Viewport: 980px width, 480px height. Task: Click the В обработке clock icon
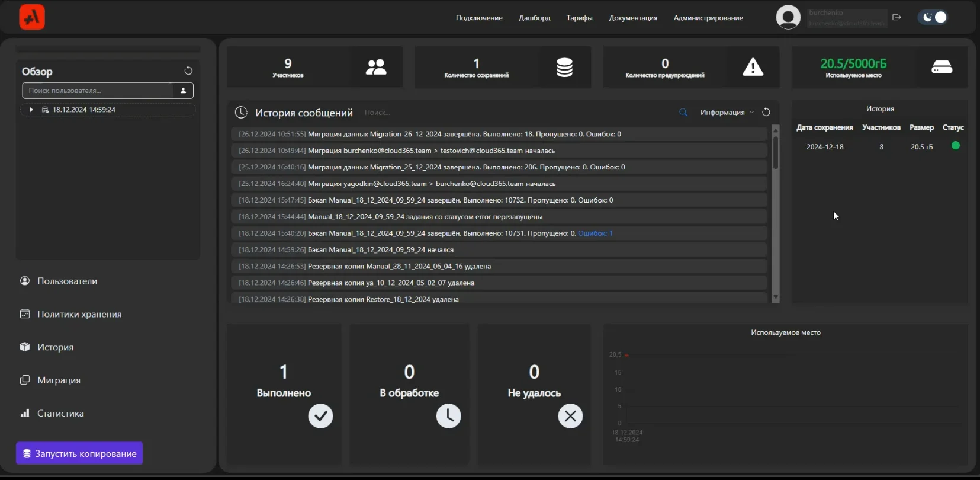[449, 416]
